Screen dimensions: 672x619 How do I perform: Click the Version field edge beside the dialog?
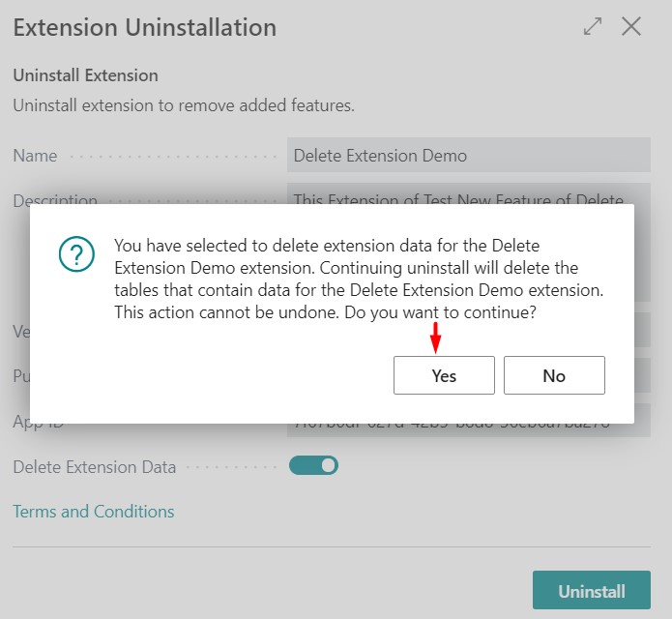tap(642, 330)
